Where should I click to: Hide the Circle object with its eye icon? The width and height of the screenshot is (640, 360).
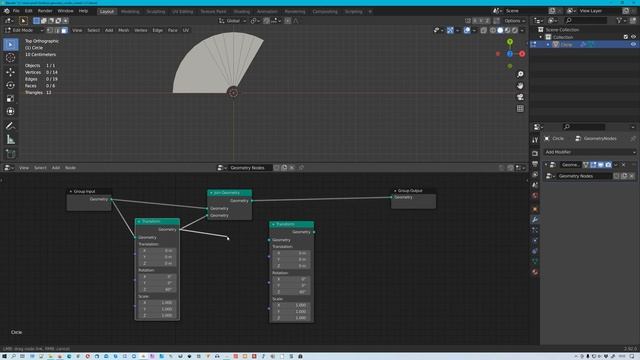point(633,44)
